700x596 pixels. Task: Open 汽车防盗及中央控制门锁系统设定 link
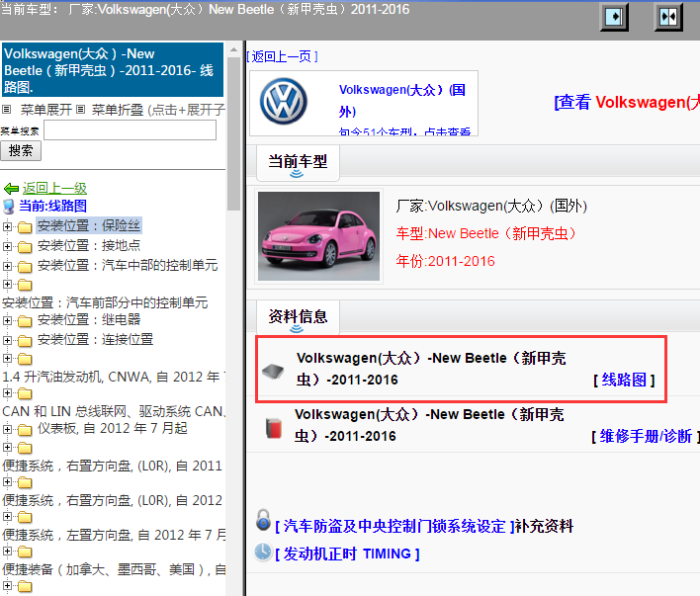click(x=394, y=527)
